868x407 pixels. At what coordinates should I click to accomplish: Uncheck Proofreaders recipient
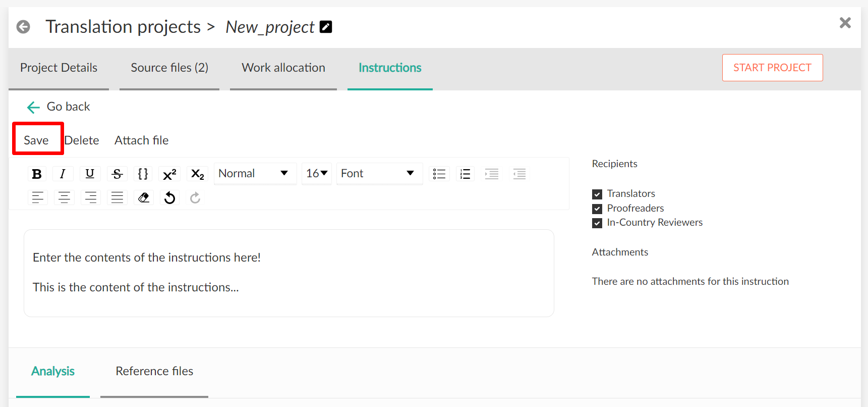(597, 209)
